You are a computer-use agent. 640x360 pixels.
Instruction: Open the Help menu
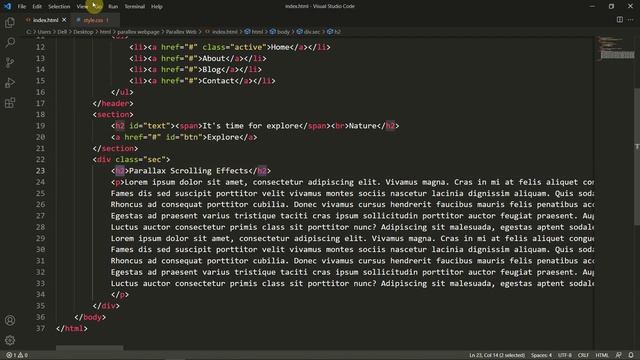coord(157,7)
